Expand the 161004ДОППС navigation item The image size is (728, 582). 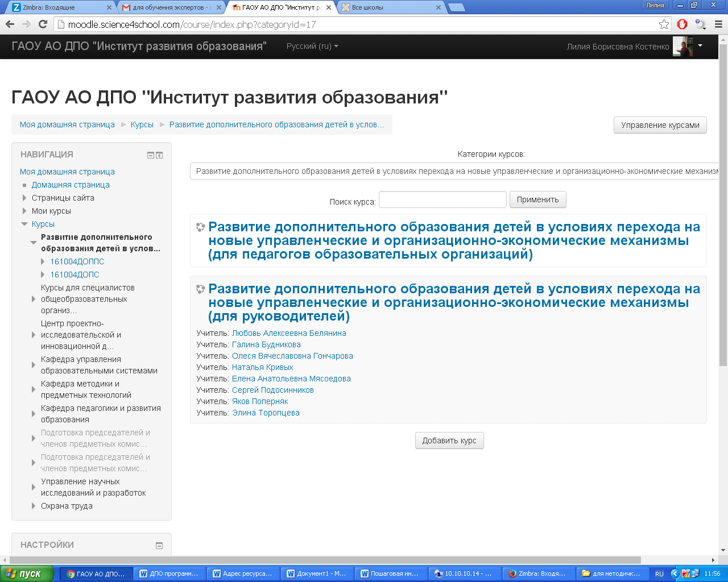point(43,261)
